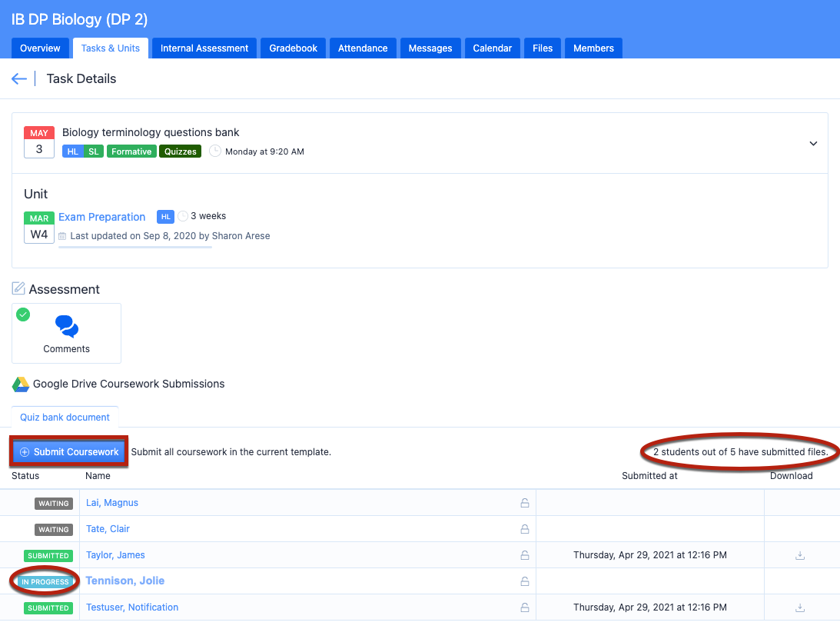The width and height of the screenshot is (840, 629).
Task: Select the Quiz bank document tab
Action: [65, 418]
